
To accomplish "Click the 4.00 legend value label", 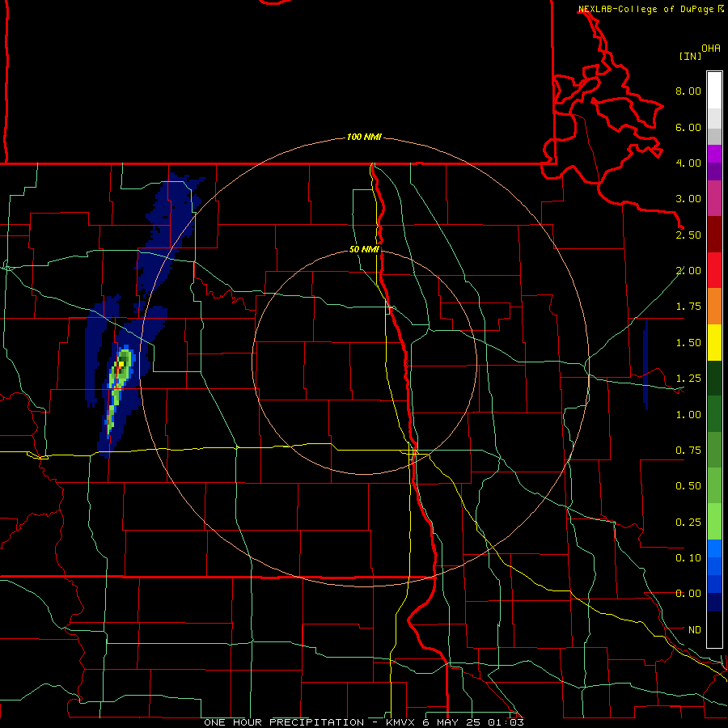I will tap(688, 163).
